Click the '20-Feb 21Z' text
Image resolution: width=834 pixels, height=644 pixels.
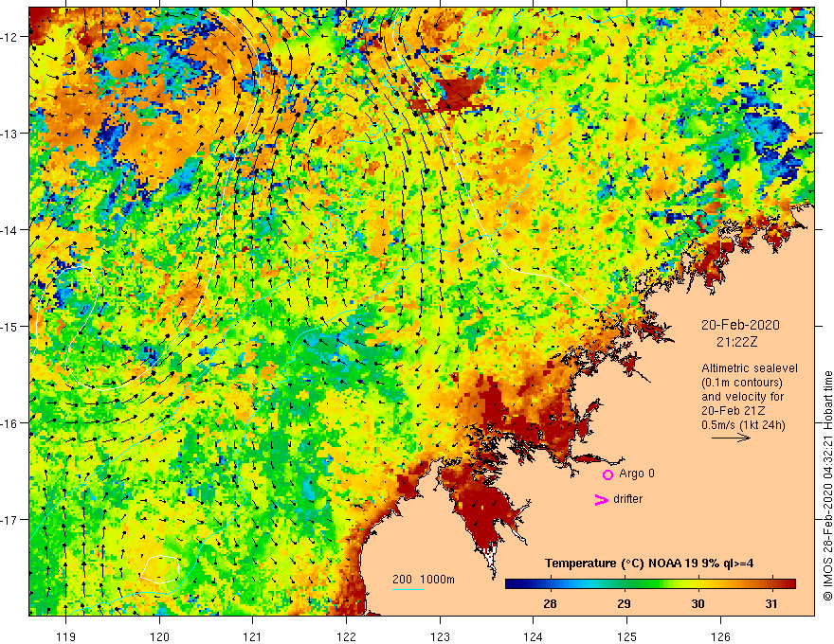click(x=734, y=411)
